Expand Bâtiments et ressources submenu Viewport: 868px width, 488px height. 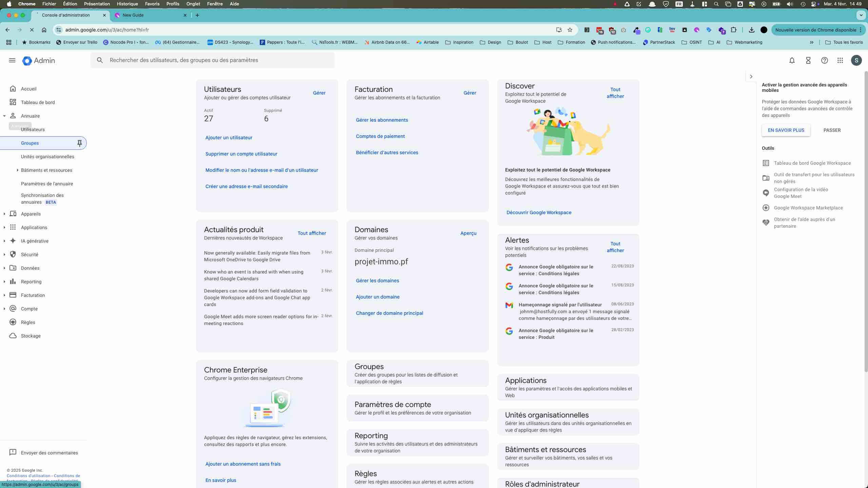coord(17,170)
